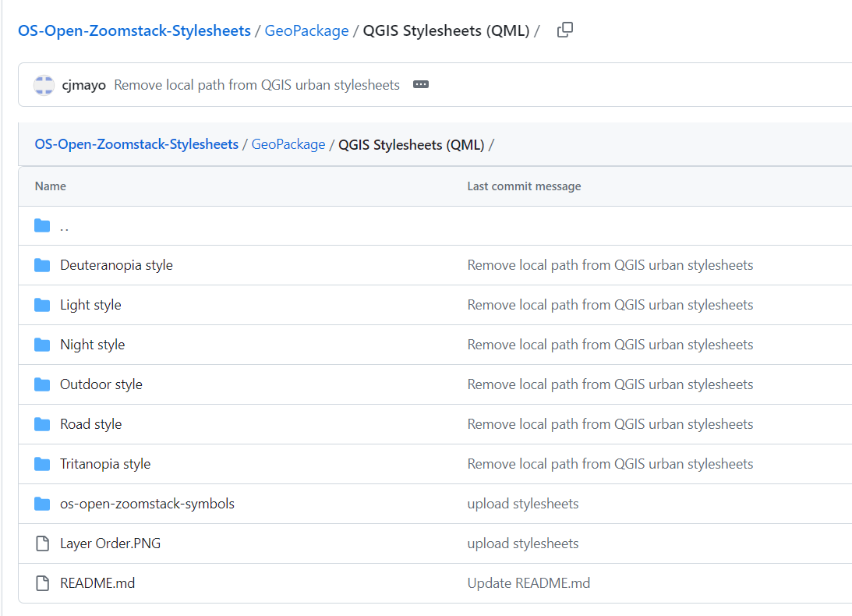Open the Outdoor style folder

101,384
